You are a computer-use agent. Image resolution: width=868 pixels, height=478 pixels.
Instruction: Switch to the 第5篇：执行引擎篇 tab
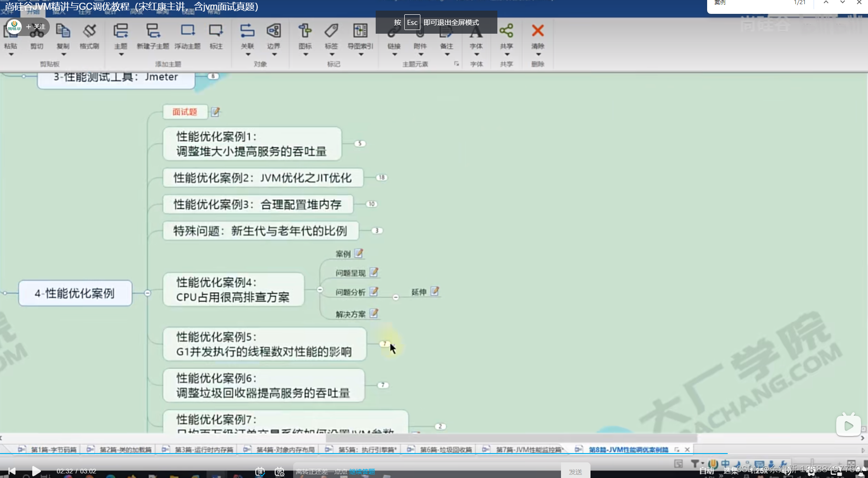(361, 449)
